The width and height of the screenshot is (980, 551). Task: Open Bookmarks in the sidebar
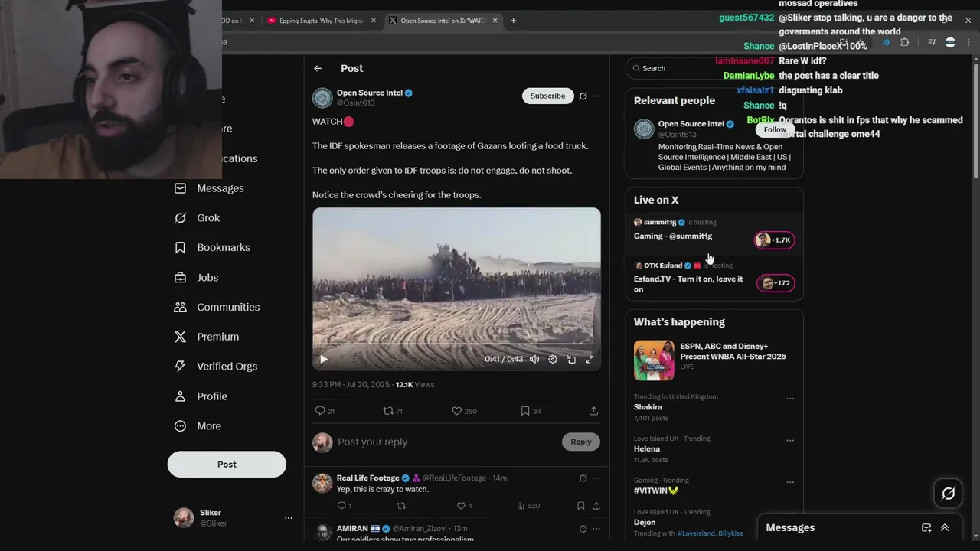point(212,248)
